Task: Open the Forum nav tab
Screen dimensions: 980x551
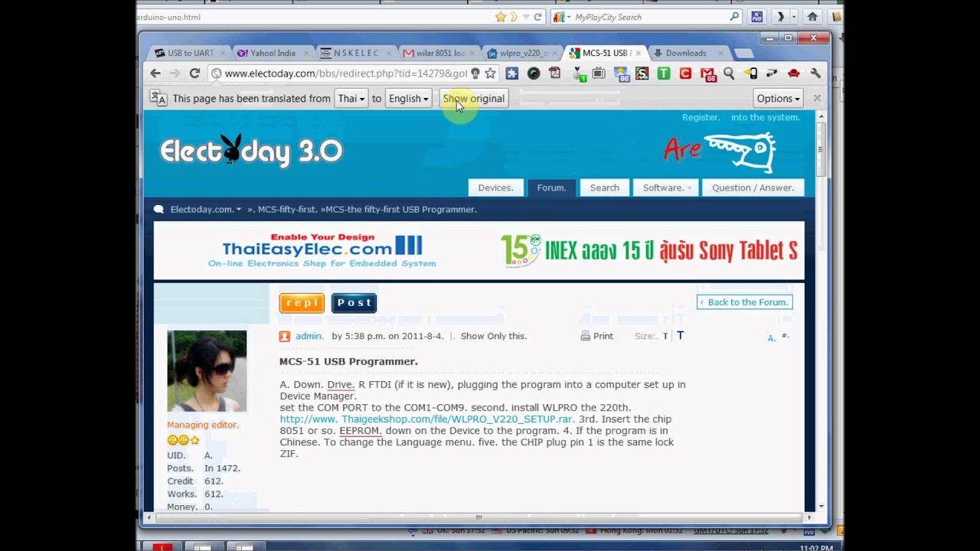Action: (x=551, y=187)
